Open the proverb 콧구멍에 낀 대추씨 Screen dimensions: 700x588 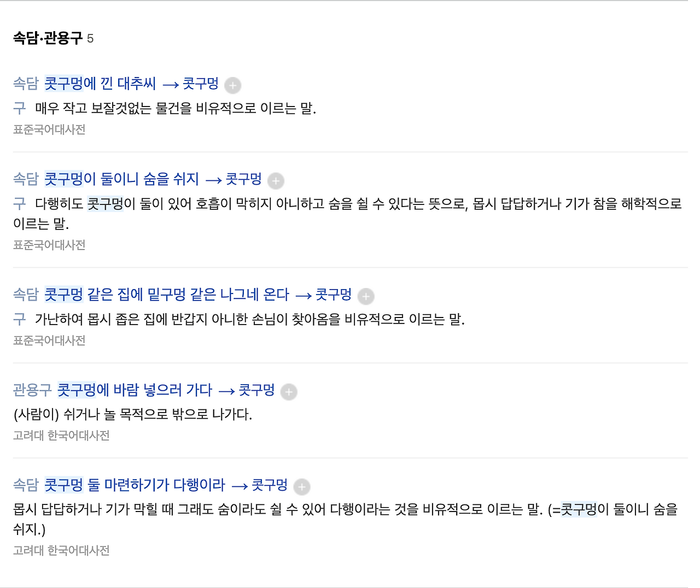pos(100,84)
